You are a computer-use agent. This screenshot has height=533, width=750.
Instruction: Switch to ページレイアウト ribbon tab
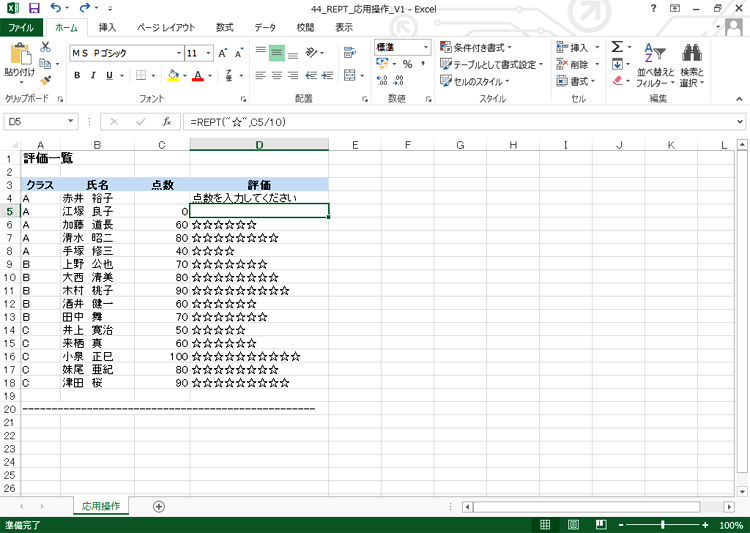166,27
